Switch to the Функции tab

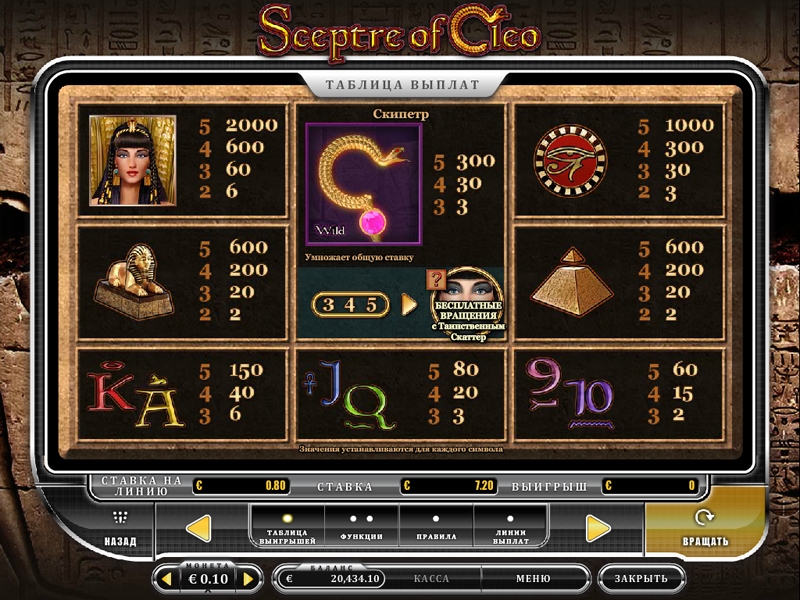click(362, 529)
